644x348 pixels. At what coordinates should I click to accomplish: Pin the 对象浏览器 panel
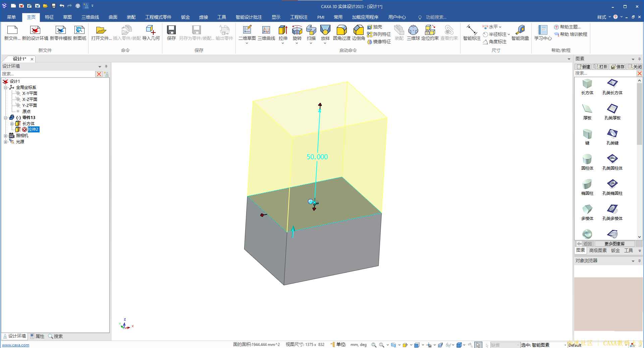639,260
